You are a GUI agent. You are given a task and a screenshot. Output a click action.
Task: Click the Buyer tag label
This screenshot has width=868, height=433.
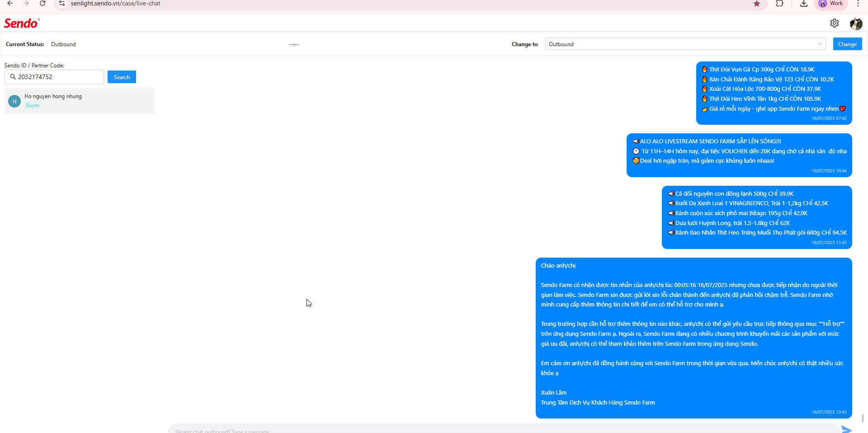(x=33, y=105)
